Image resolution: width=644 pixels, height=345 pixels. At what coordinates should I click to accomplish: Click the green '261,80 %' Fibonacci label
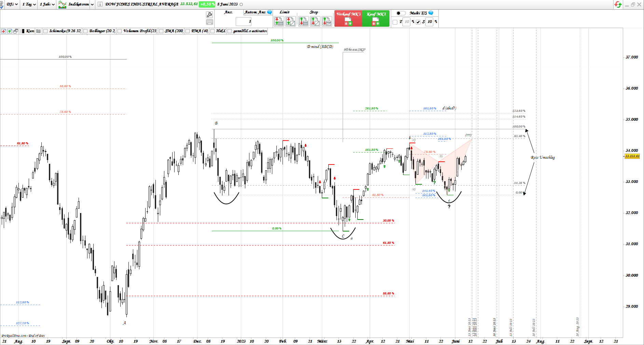click(371, 108)
